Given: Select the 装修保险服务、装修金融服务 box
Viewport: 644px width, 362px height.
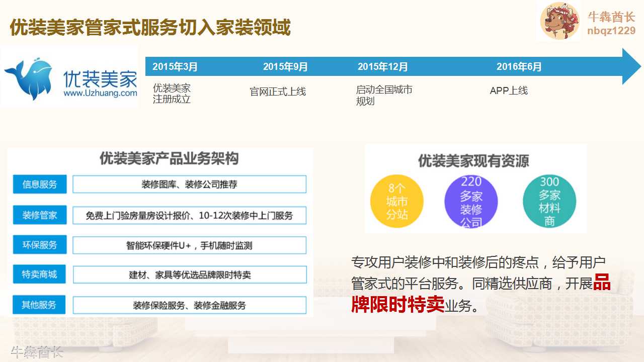Looking at the screenshot, I should (189, 305).
